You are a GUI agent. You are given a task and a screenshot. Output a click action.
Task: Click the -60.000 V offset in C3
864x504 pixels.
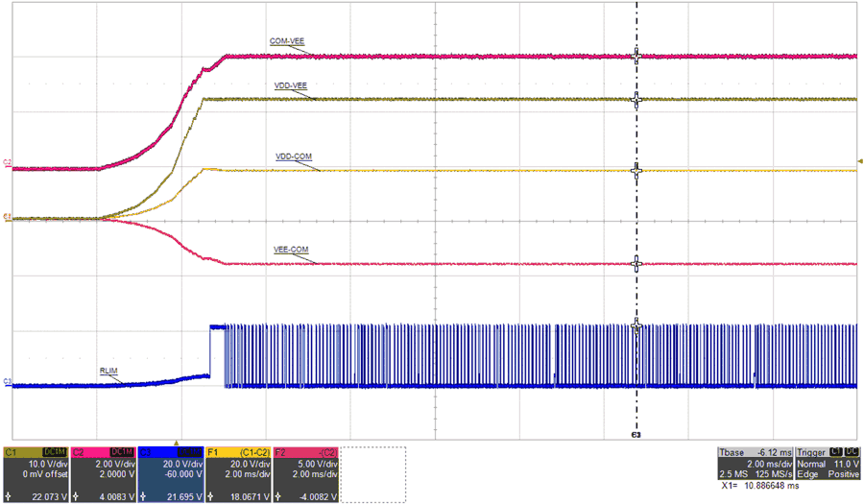tap(183, 473)
